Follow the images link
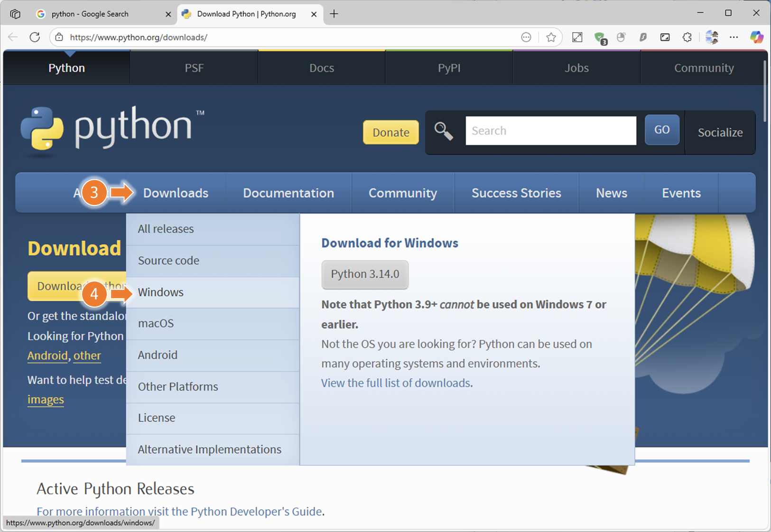 (46, 400)
